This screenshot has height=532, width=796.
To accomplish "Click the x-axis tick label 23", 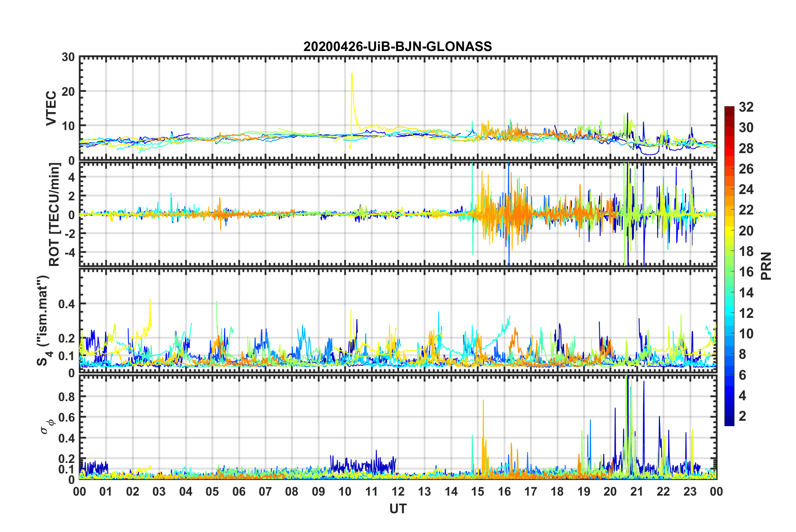I will [x=690, y=491].
